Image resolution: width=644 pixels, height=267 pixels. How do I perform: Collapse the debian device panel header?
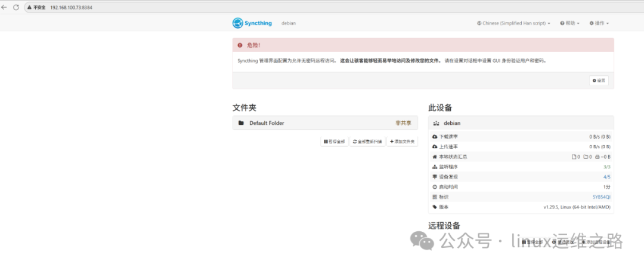[521, 123]
